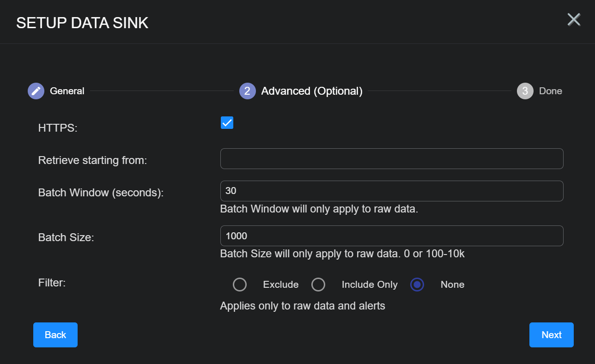Click the Include Only text label
Viewport: 595px width, 364px height.
(x=370, y=285)
